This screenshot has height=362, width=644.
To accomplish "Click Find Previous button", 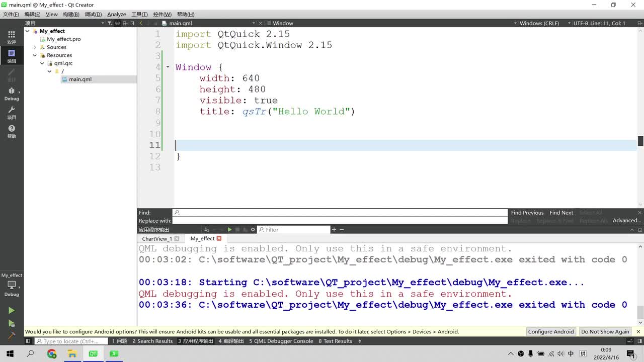I will pyautogui.click(x=527, y=213).
